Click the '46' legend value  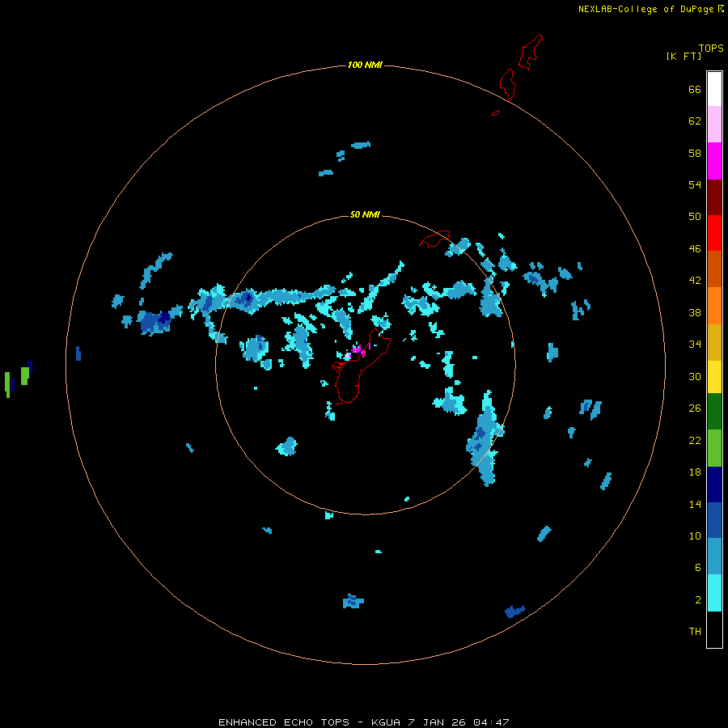coord(695,249)
